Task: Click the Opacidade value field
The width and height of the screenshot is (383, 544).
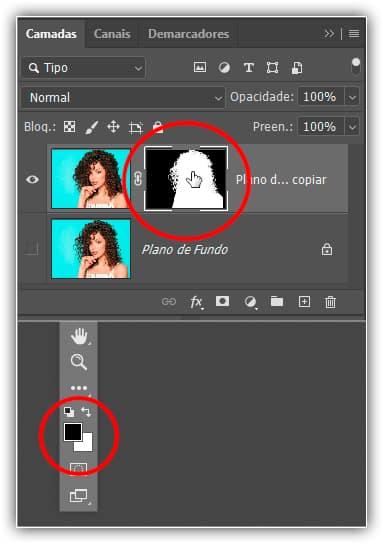Action: pos(321,97)
